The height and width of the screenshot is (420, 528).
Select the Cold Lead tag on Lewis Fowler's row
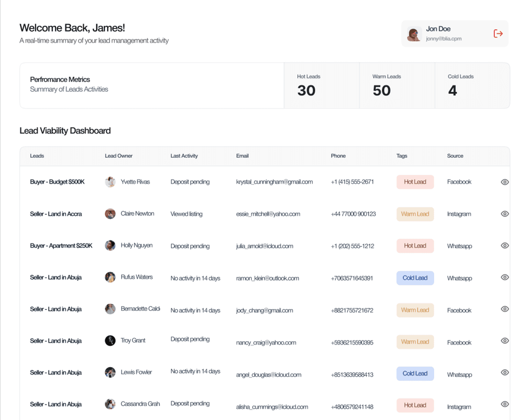coord(415,373)
